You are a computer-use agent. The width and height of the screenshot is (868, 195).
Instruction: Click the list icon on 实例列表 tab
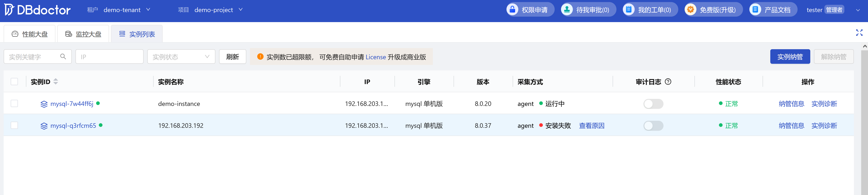(x=122, y=34)
